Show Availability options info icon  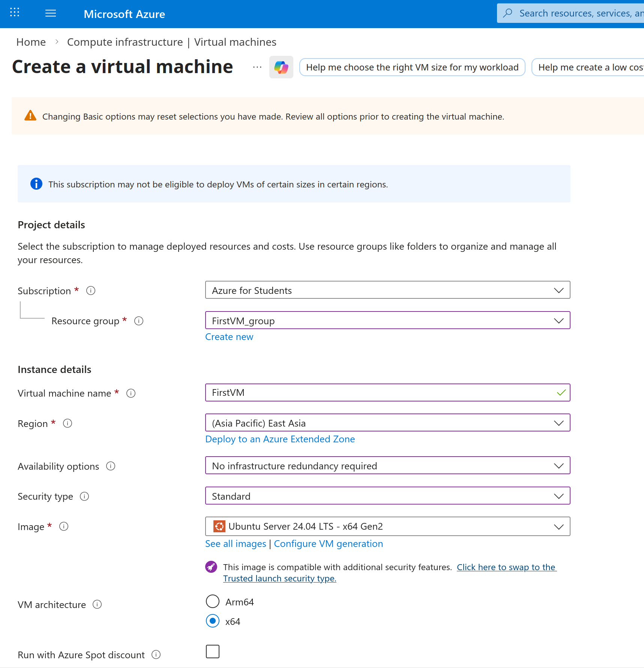click(x=111, y=466)
